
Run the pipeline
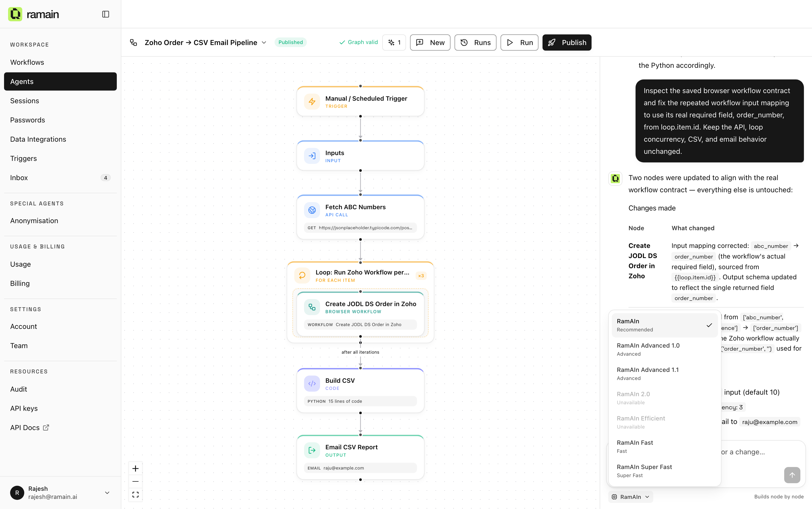point(519,43)
